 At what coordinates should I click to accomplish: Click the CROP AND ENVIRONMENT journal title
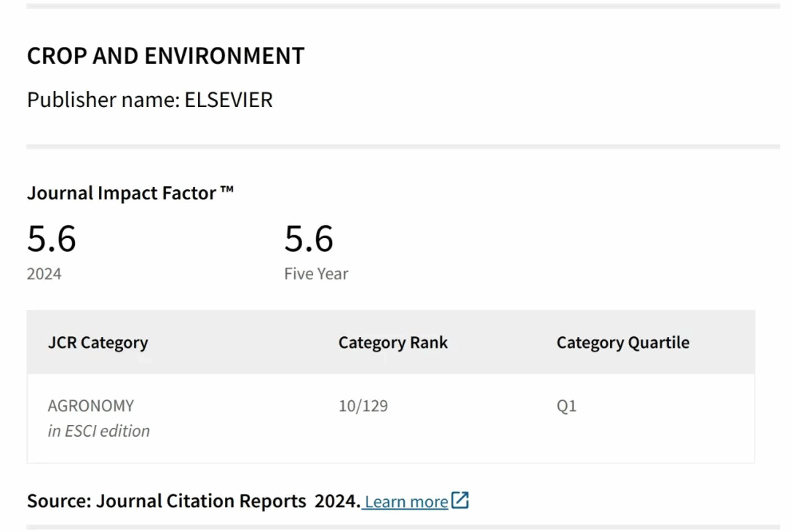(x=166, y=56)
